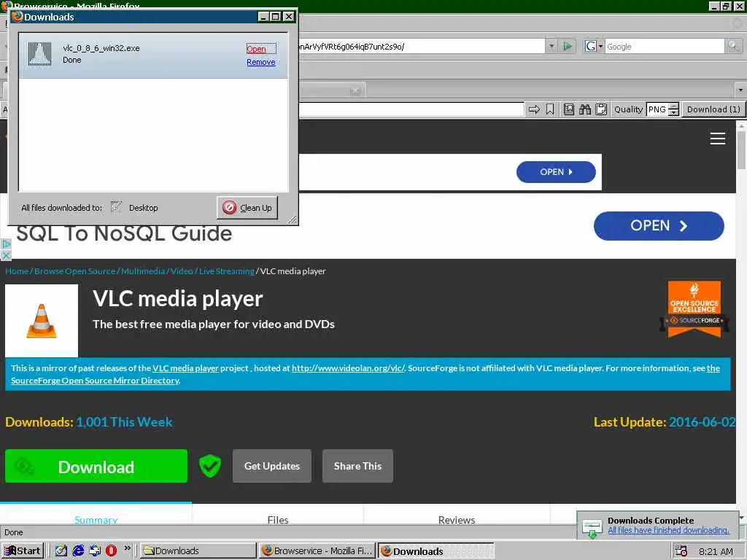Decrease Quality with the spinner down arrow
The height and width of the screenshot is (560, 747).
tap(673, 113)
